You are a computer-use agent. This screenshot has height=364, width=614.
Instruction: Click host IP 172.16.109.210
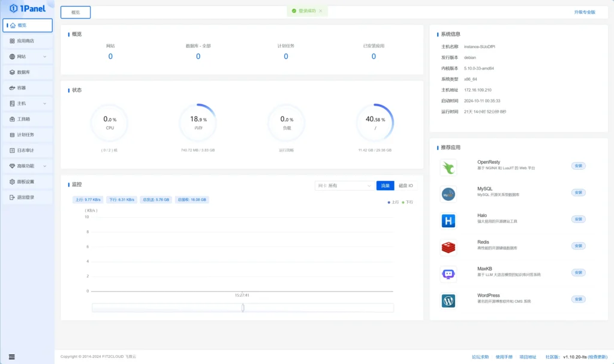pos(478,90)
